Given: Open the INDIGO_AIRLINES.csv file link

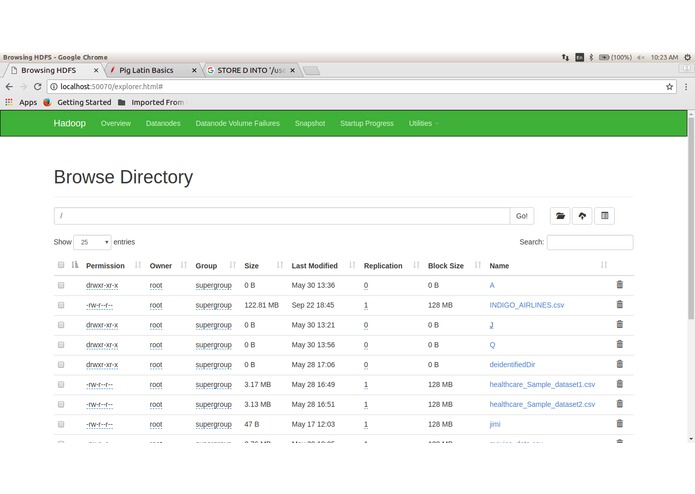Looking at the screenshot, I should (527, 305).
